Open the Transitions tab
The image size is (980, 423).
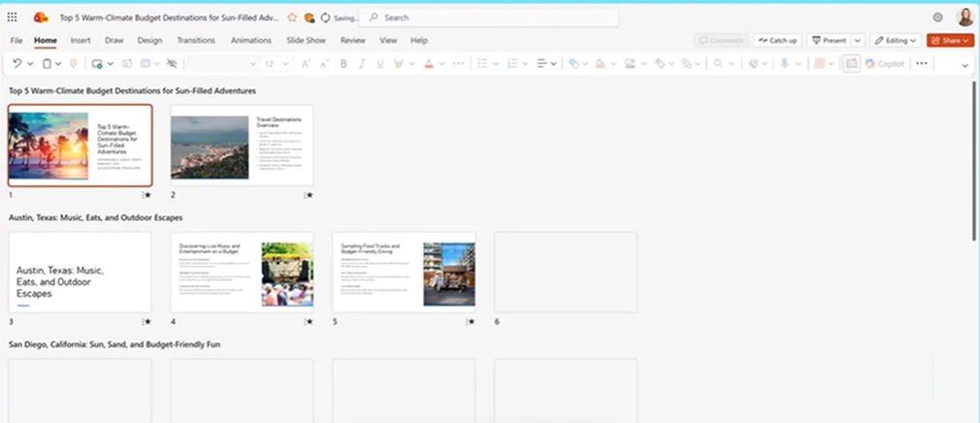click(x=196, y=40)
